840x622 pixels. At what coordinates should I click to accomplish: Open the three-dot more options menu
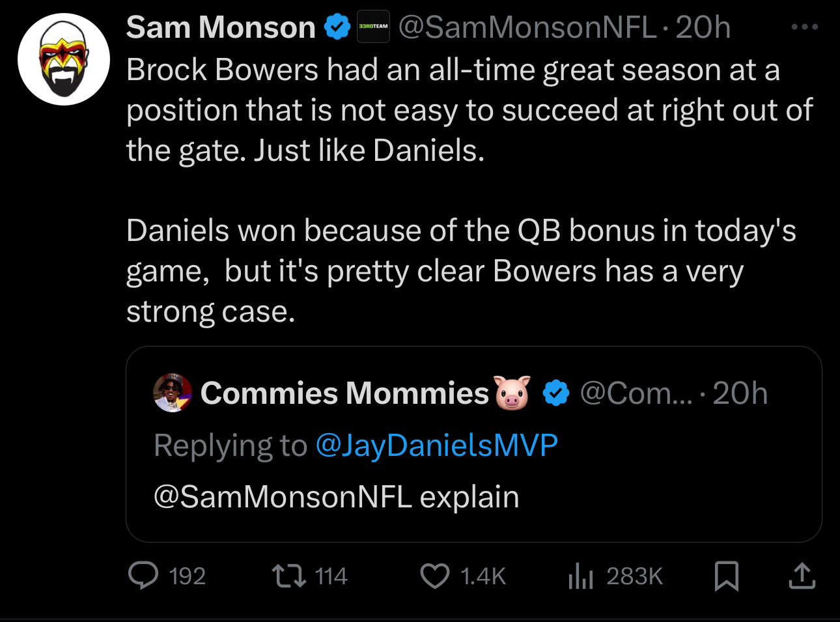tap(804, 27)
